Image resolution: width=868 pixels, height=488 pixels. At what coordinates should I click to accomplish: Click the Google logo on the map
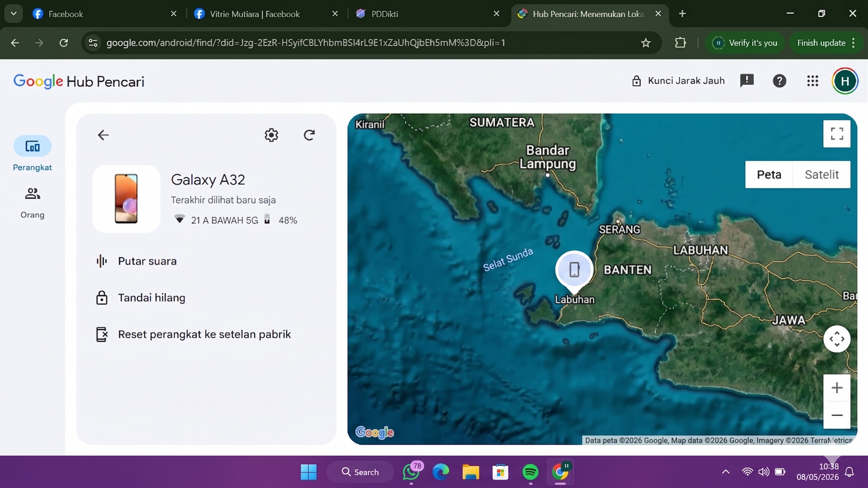[374, 432]
